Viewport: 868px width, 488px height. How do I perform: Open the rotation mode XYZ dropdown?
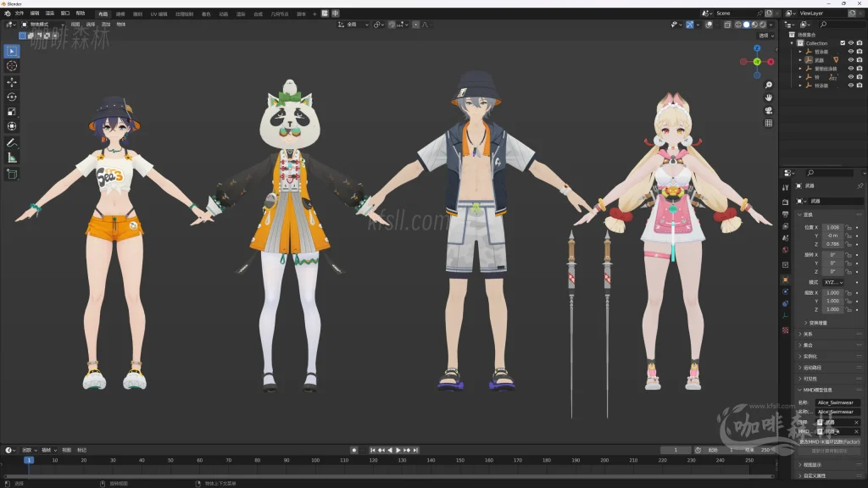point(833,282)
